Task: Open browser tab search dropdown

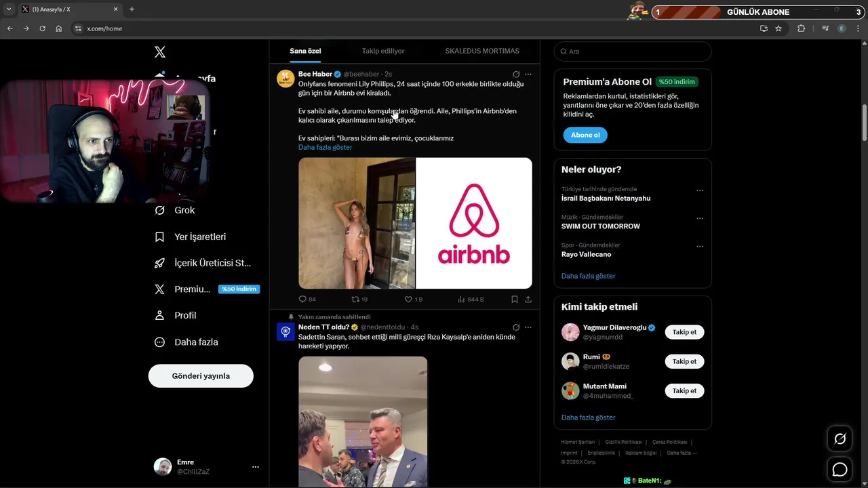Action: (x=8, y=9)
